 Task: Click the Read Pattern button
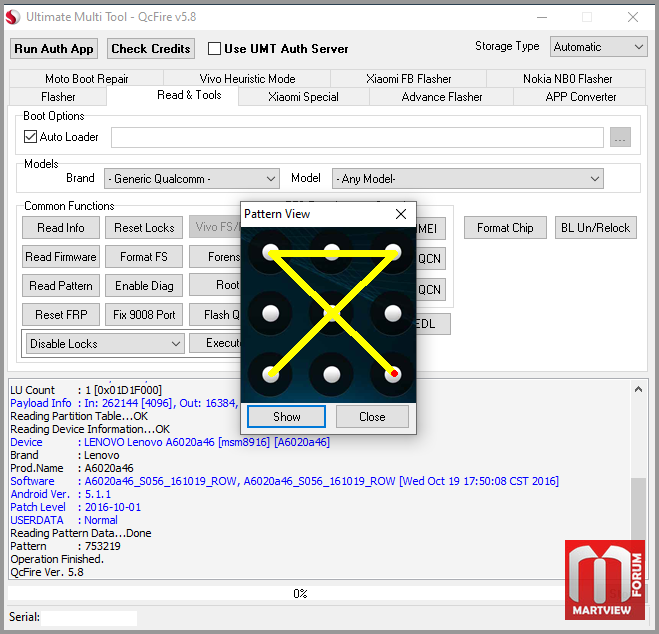click(x=61, y=286)
